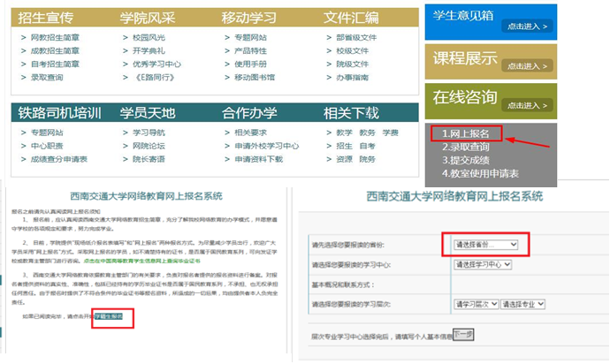Click 教务 download link
The width and height of the screenshot is (610, 364).
pos(367,133)
